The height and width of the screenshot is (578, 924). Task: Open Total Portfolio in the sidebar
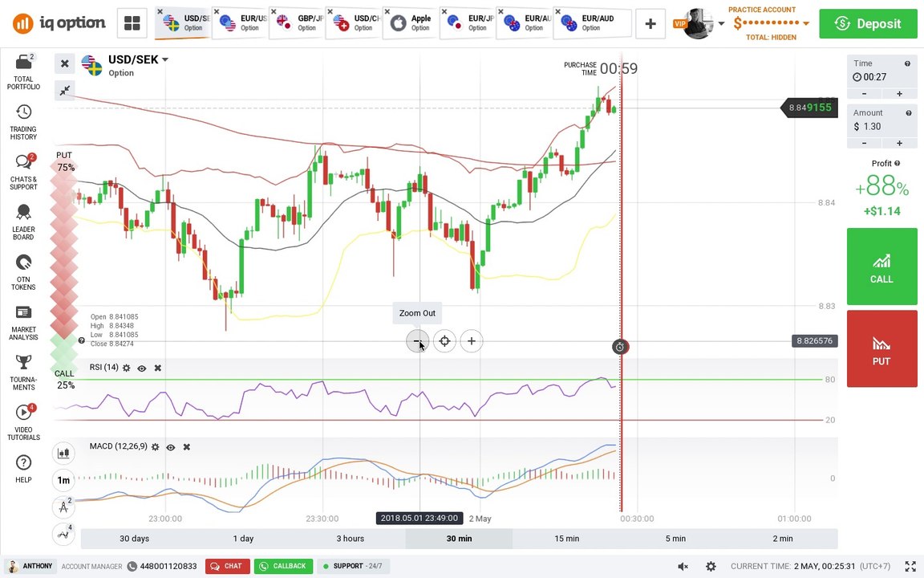point(23,72)
